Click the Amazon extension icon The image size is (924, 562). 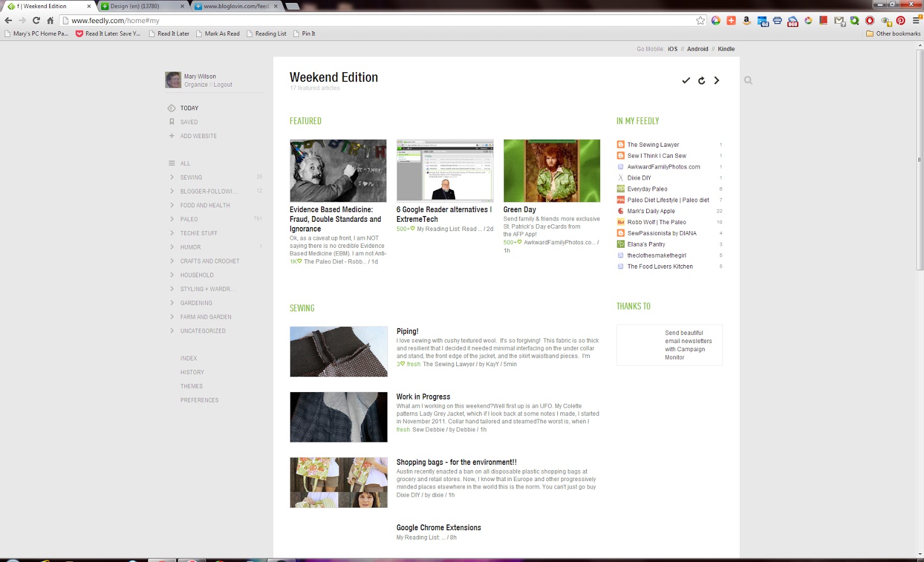pos(747,20)
